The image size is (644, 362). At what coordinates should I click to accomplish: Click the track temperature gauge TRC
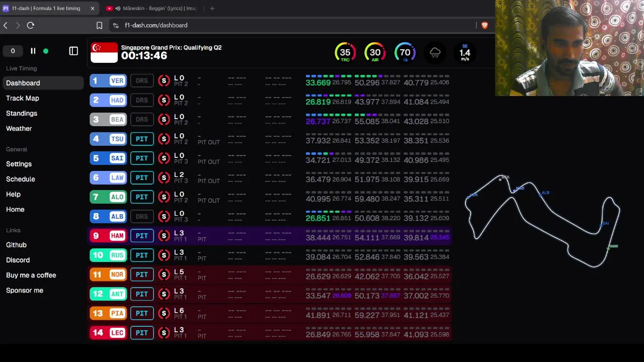(x=345, y=53)
